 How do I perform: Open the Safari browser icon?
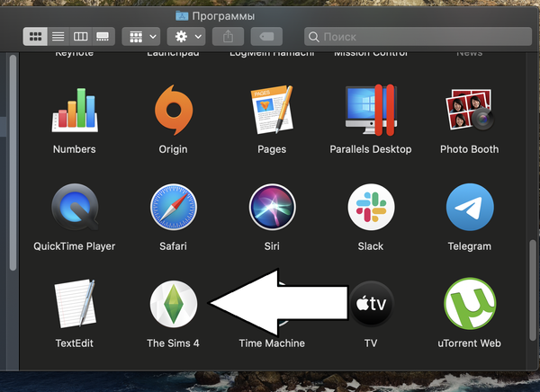click(173, 209)
